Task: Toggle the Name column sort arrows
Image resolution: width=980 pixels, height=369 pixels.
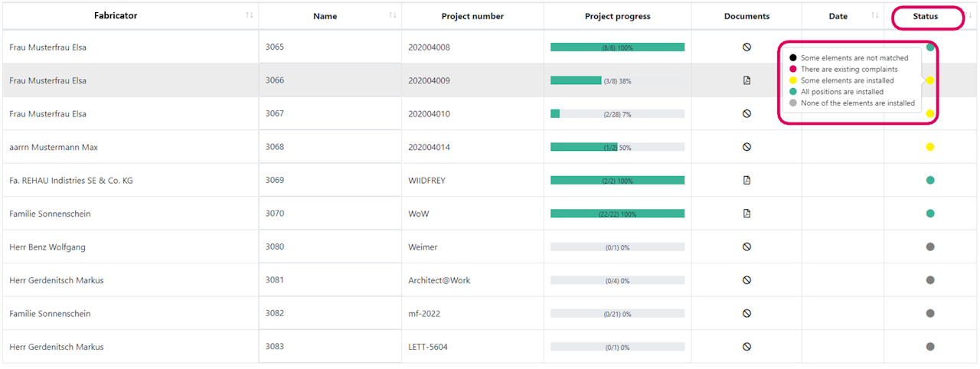Action: 393,16
